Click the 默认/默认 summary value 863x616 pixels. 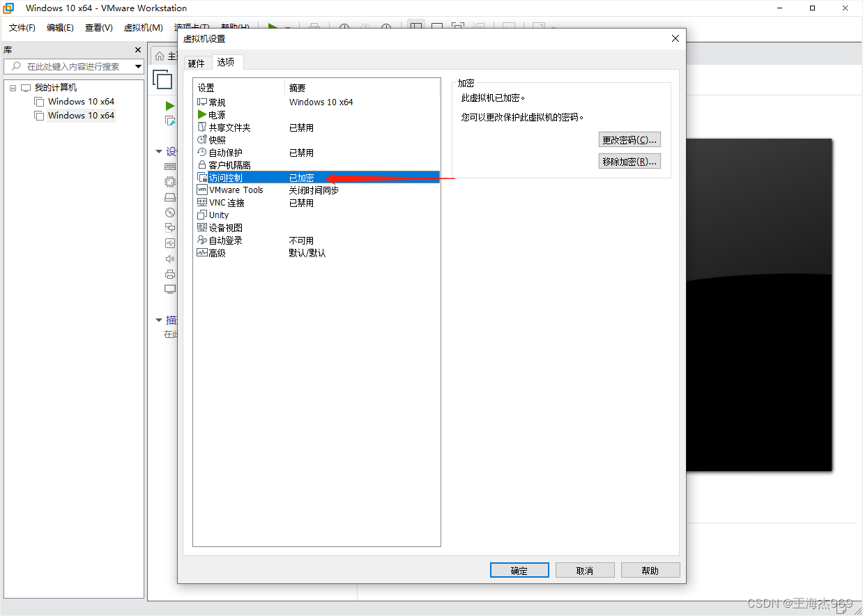307,253
